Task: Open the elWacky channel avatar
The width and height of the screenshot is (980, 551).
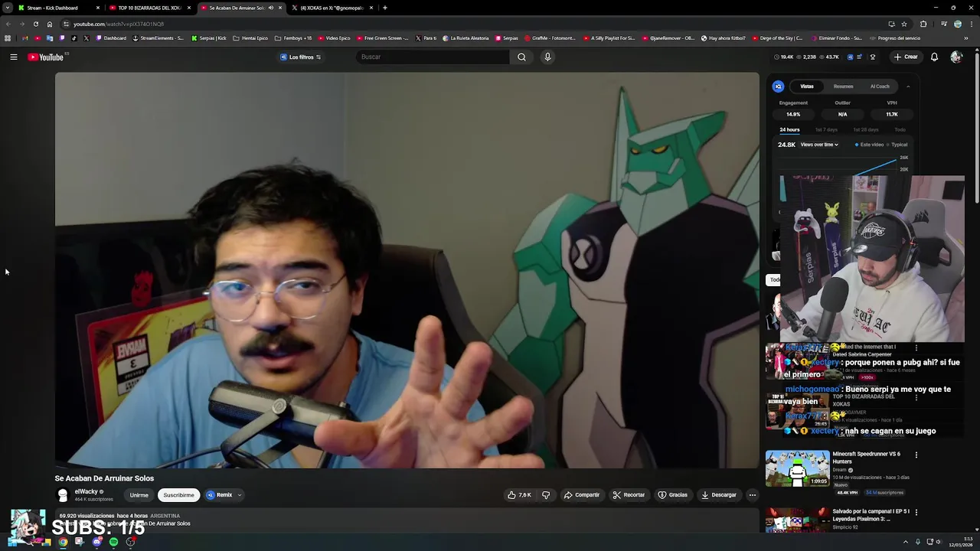Action: click(63, 495)
